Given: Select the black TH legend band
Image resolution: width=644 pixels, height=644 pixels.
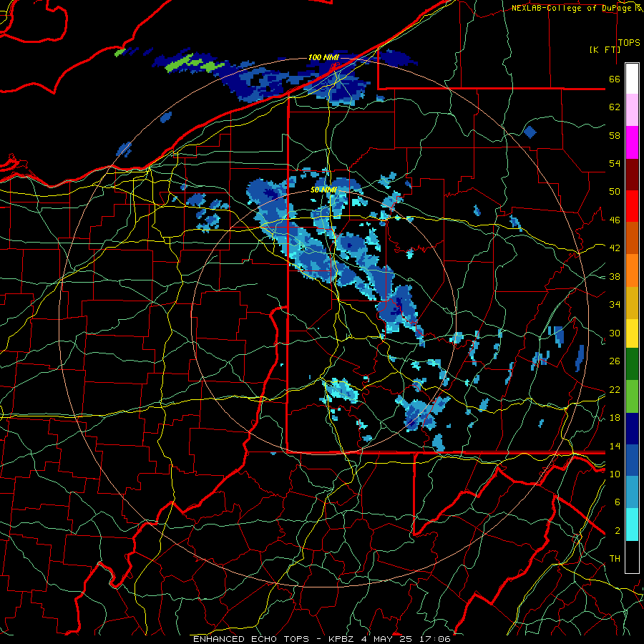Looking at the screenshot, I should [x=632, y=557].
